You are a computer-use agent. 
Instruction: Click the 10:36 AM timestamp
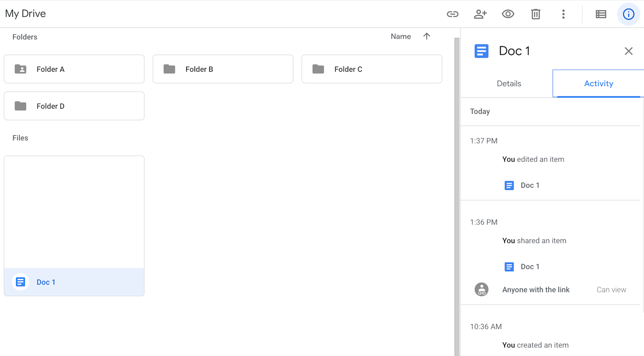[486, 327]
